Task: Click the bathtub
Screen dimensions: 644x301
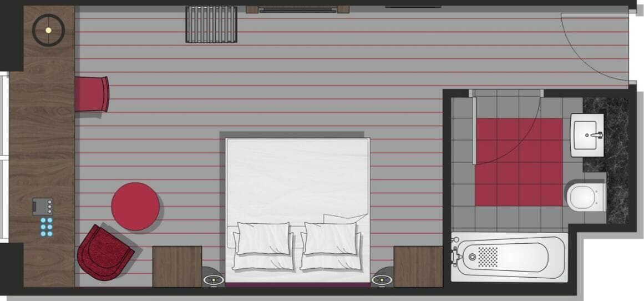Action: click(x=509, y=257)
